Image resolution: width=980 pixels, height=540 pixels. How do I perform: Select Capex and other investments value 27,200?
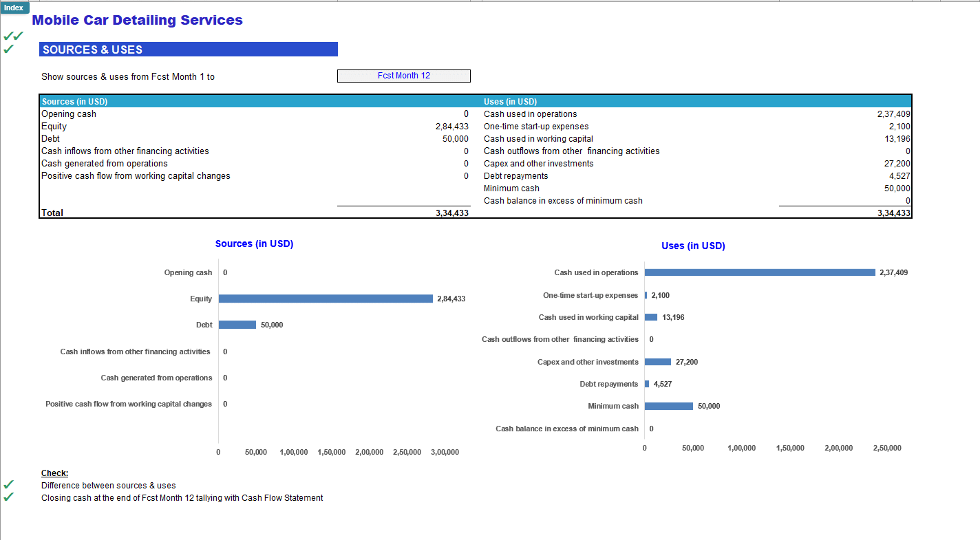click(x=897, y=164)
